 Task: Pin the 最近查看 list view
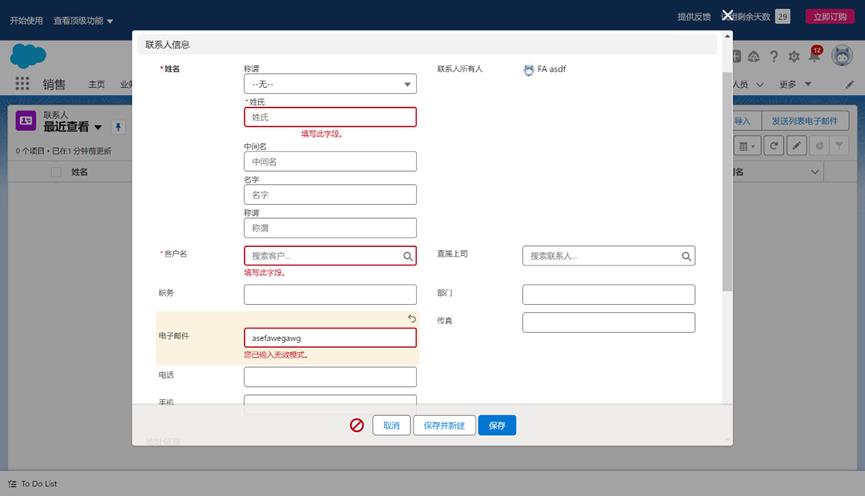[x=118, y=127]
